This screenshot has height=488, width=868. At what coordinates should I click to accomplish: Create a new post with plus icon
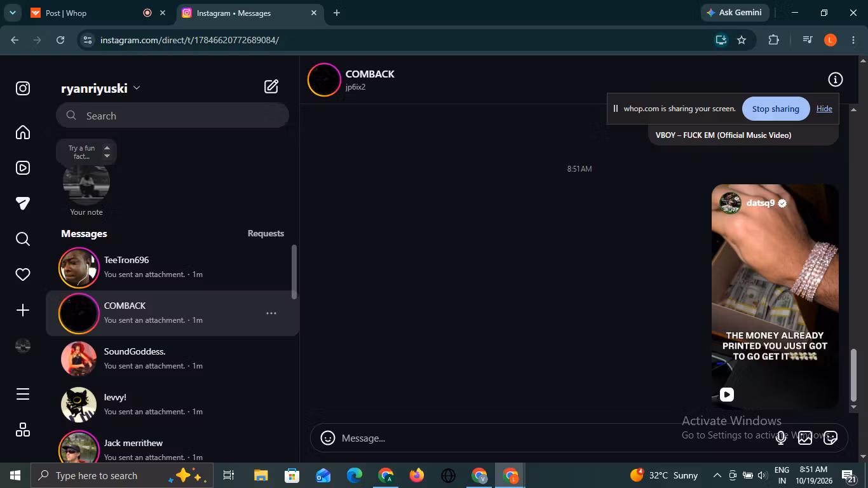click(23, 310)
